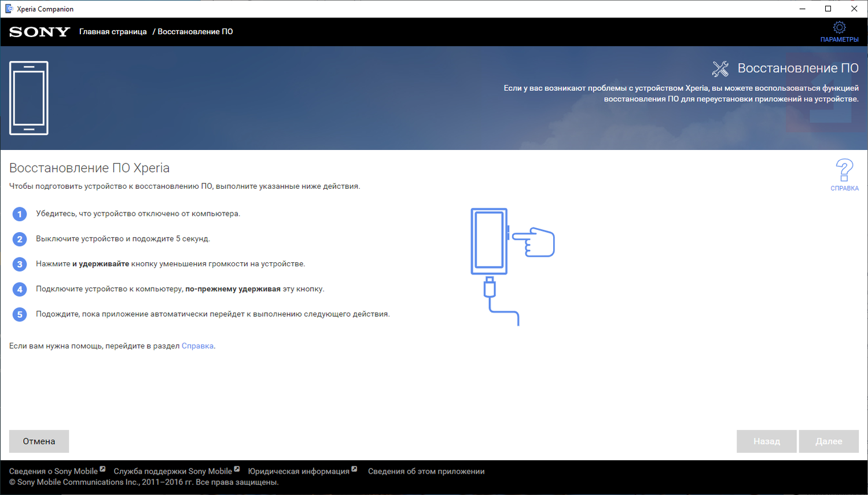The height and width of the screenshot is (495, 868).
Task: Click the intro line 'Чтобы подготовить устройство к восстановлению ПО'
Action: coord(185,186)
